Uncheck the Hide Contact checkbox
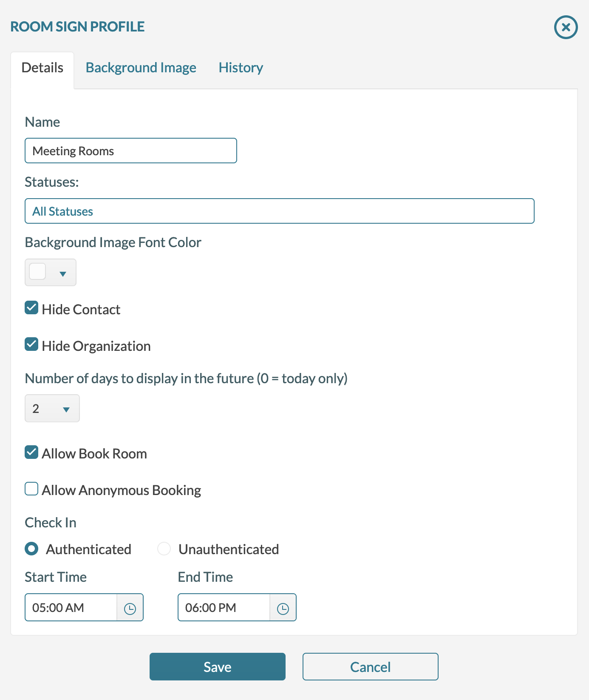Image resolution: width=589 pixels, height=700 pixels. [31, 308]
